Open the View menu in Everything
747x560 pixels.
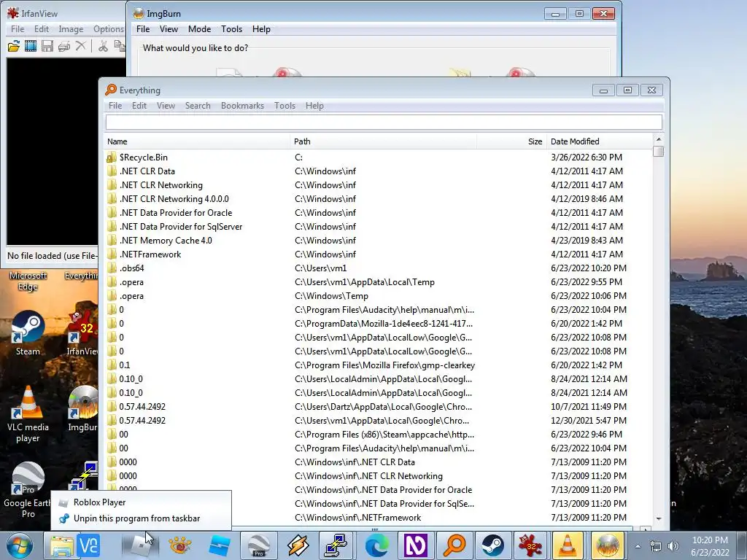[x=166, y=106]
